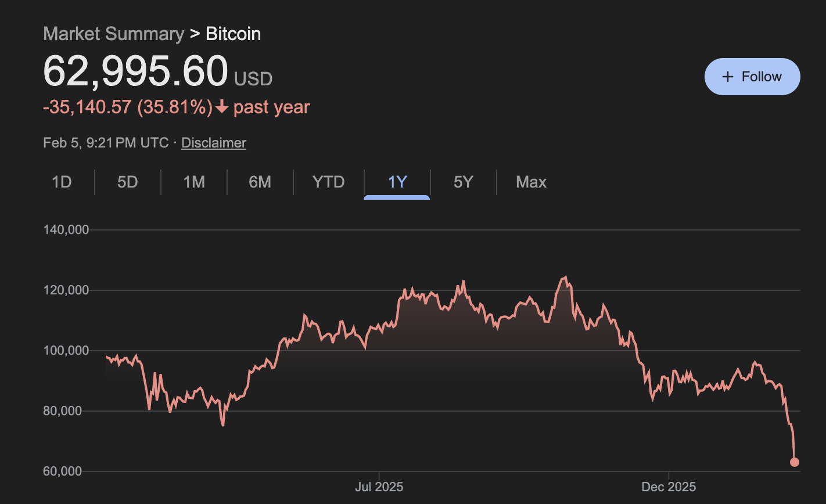
Task: Switch to the YTD tab
Action: coord(329,182)
